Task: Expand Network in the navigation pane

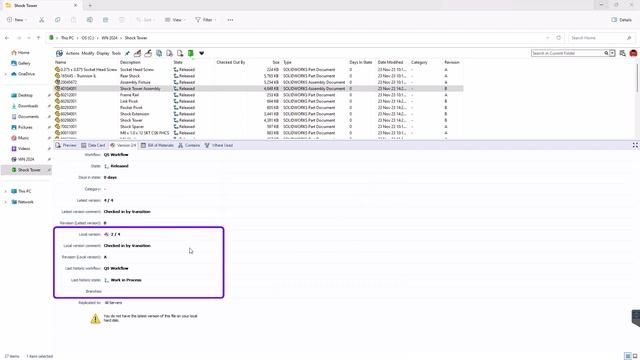Action: click(x=6, y=202)
